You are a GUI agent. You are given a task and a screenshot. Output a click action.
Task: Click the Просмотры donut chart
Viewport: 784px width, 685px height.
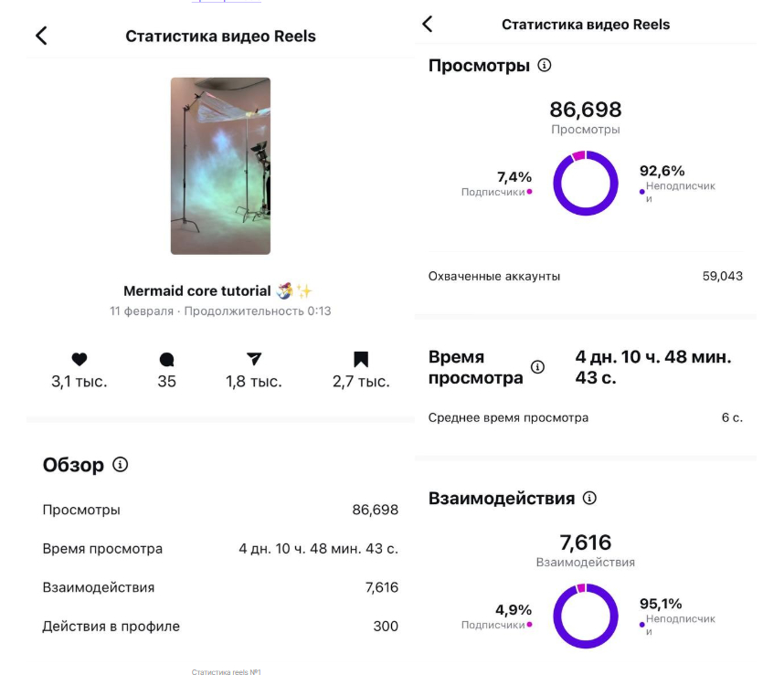pos(586,184)
